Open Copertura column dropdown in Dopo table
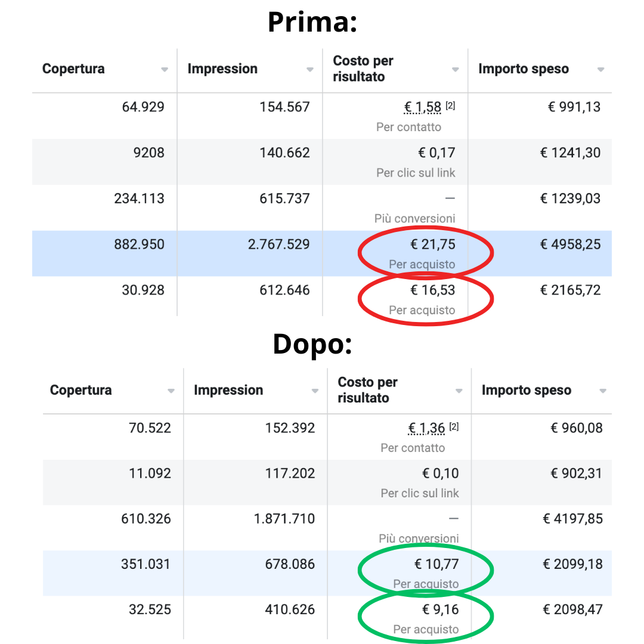Screen dimensions: 644x644 (x=171, y=391)
